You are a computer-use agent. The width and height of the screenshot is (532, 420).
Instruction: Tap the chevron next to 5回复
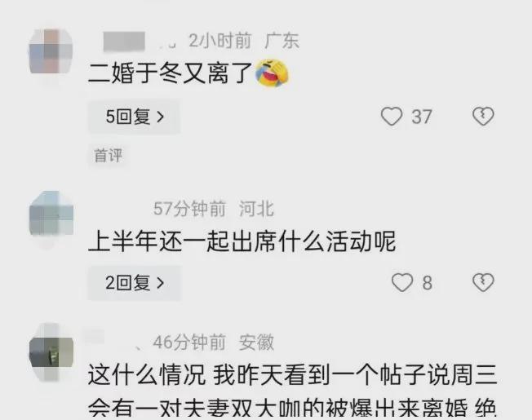tap(161, 117)
